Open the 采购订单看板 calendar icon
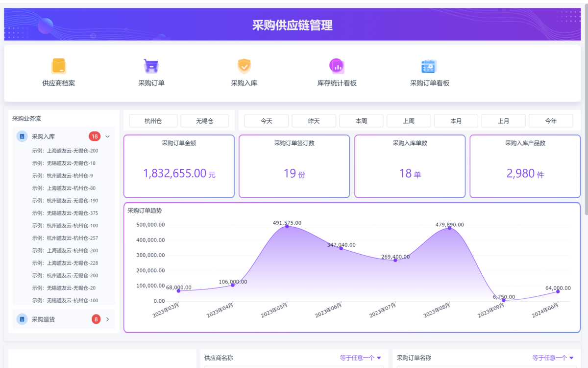The width and height of the screenshot is (588, 368). click(429, 66)
